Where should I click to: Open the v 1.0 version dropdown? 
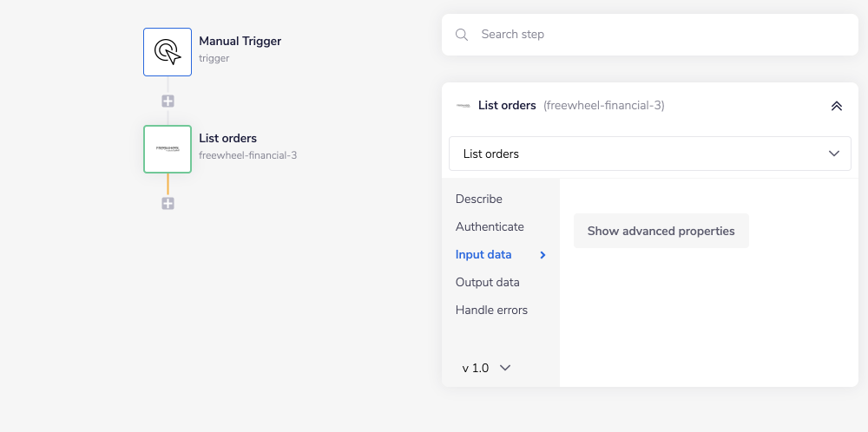pos(486,368)
